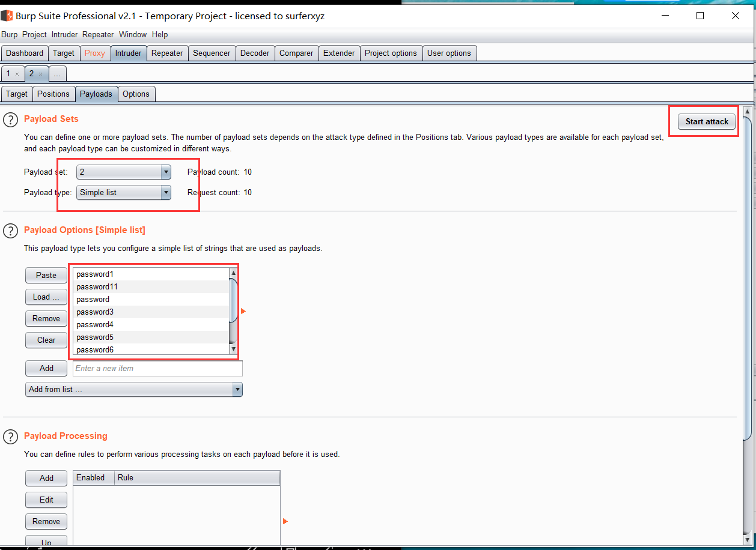The image size is (756, 550).
Task: Open the Repeater menu
Action: [x=98, y=35]
